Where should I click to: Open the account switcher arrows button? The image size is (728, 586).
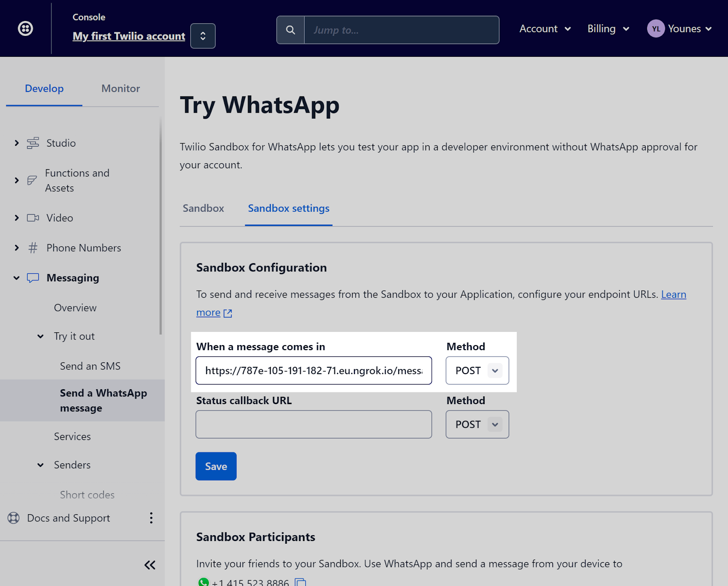point(203,36)
